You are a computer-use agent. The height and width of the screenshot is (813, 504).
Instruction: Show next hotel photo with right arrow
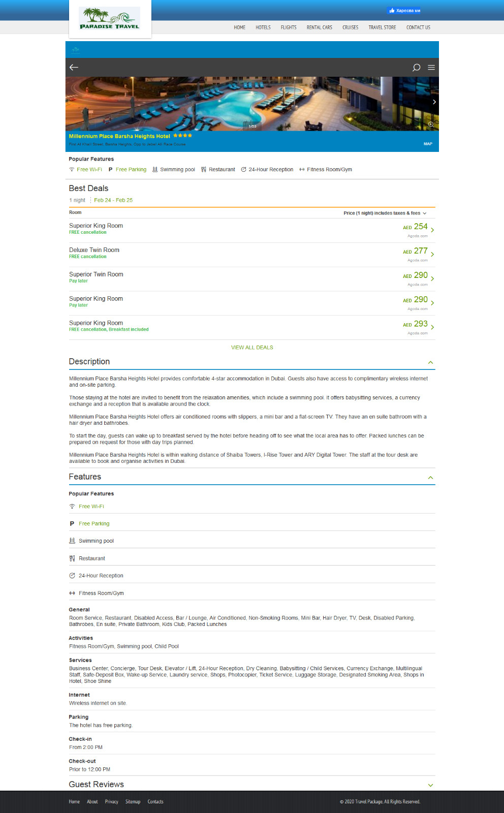434,102
